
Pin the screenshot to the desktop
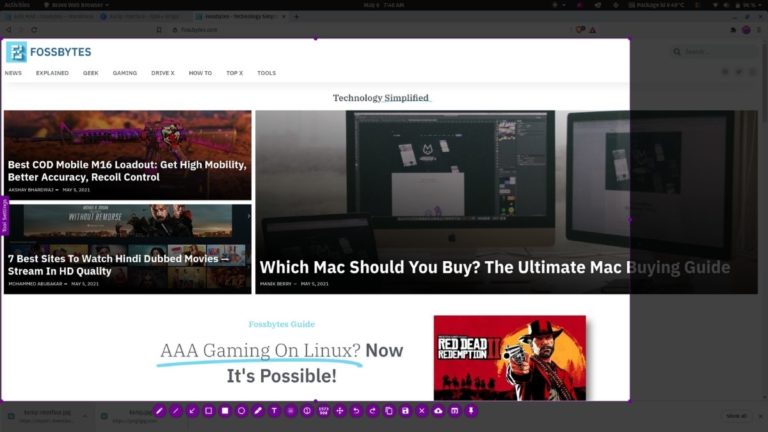point(471,411)
